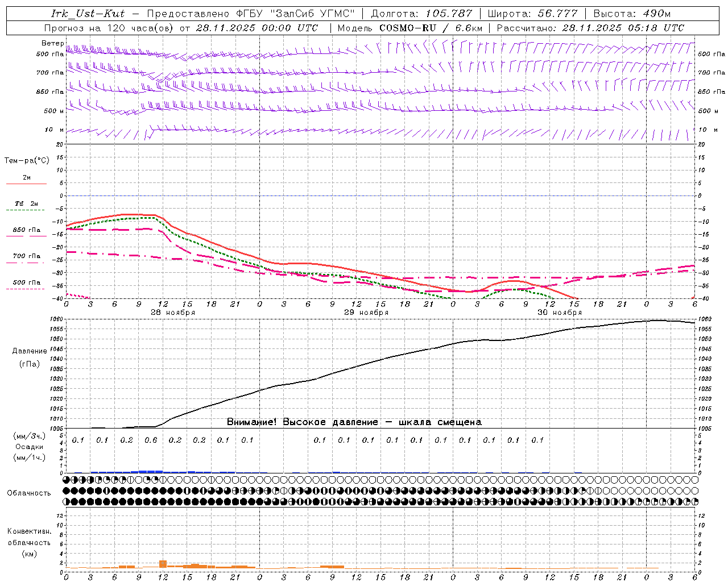
Task: Click the (мм/1ч.) precipitation unit label
Action: coord(30,458)
